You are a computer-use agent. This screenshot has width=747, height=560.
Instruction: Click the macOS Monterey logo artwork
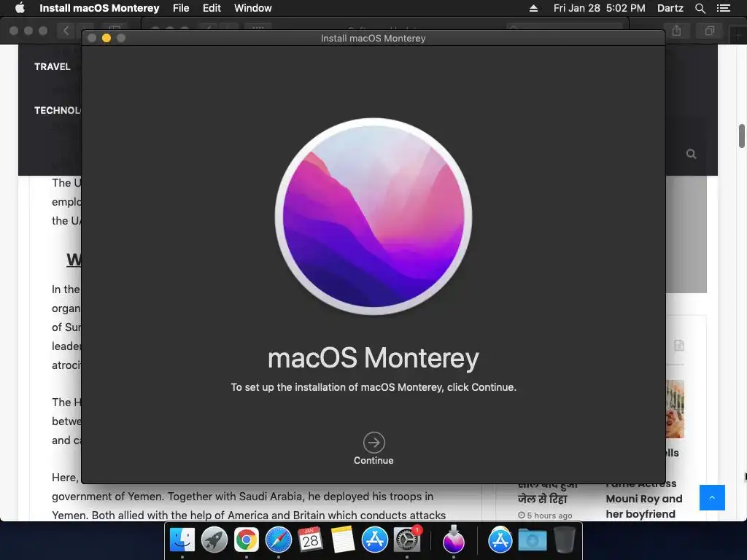pos(373,216)
